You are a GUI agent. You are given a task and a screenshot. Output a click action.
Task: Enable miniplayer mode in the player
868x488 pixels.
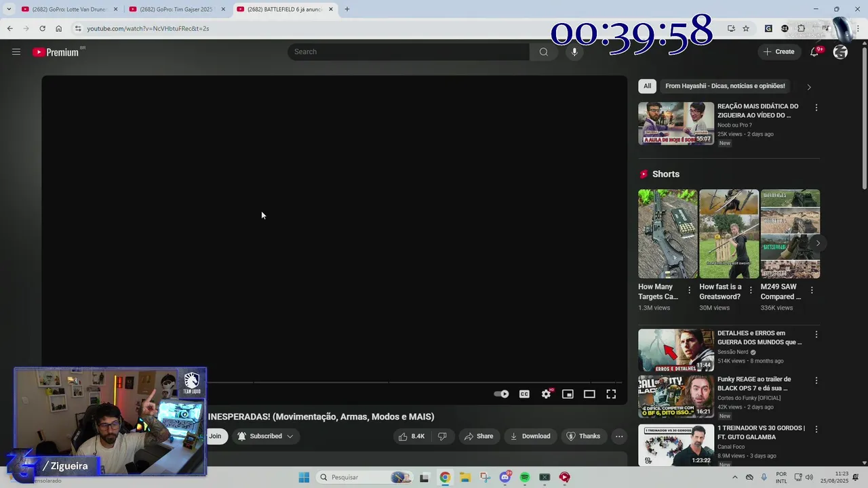pyautogui.click(x=568, y=394)
